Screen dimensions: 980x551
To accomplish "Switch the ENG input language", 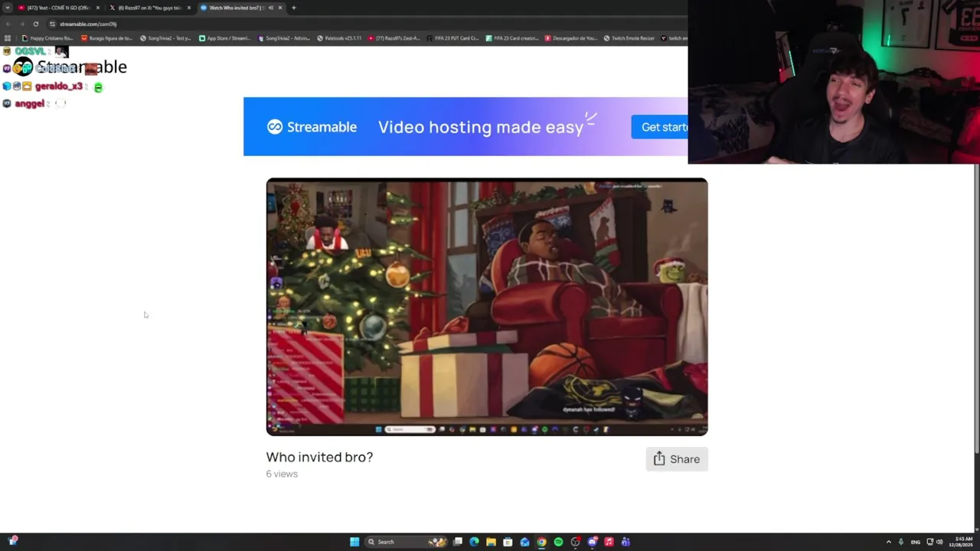I will (x=916, y=542).
